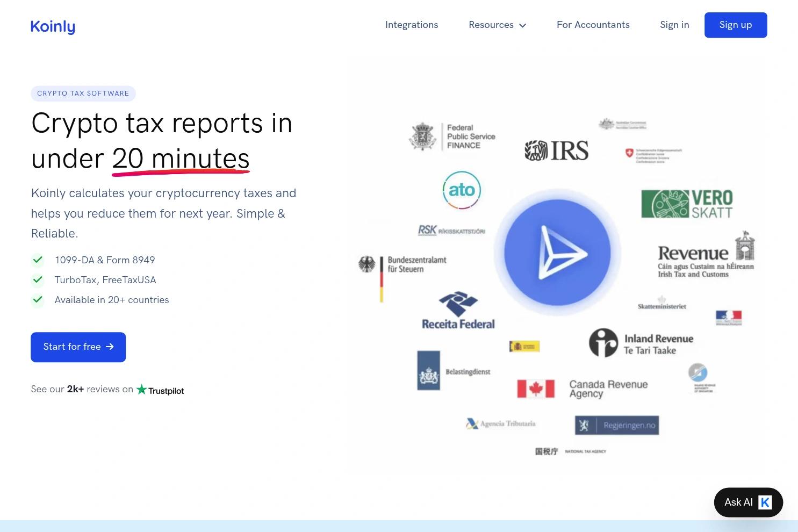The image size is (798, 532).
Task: Click the Singapore Inland Revenue Authority logo
Action: tap(701, 378)
